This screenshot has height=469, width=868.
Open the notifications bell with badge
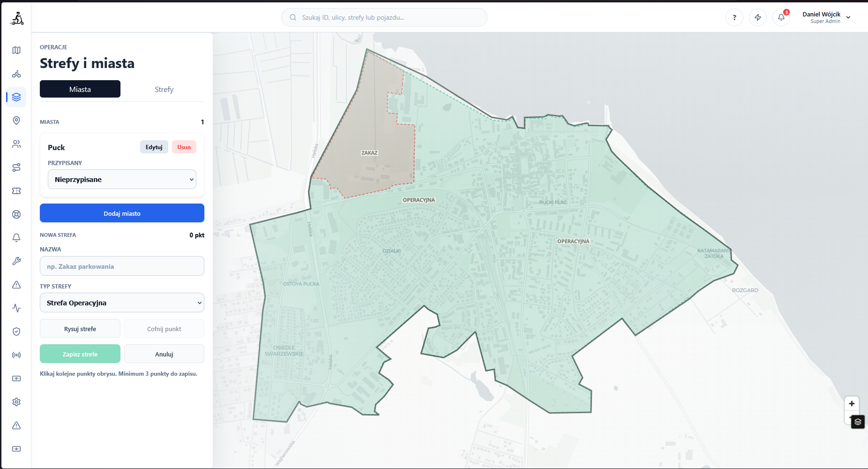[781, 17]
